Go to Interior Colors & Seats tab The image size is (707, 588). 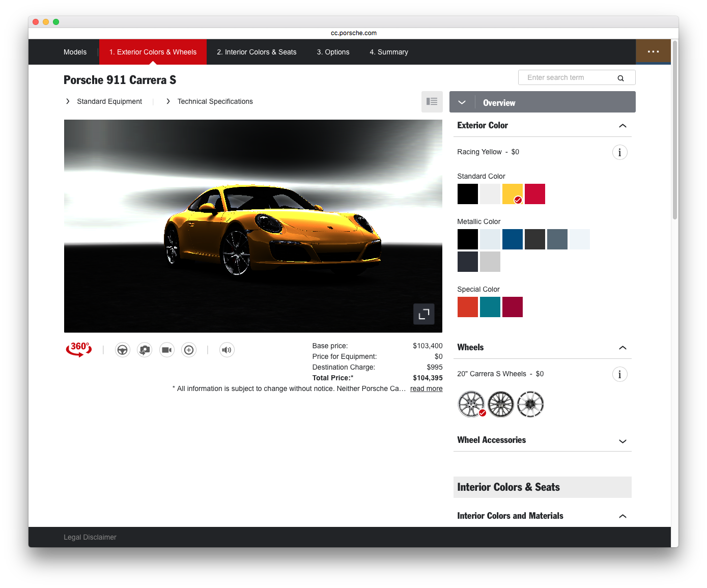point(257,52)
